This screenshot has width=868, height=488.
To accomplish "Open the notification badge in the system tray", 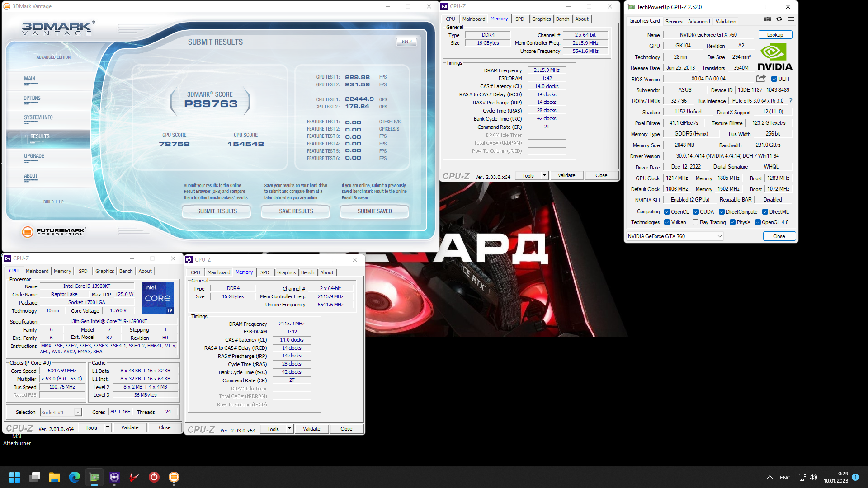I will pyautogui.click(x=855, y=477).
